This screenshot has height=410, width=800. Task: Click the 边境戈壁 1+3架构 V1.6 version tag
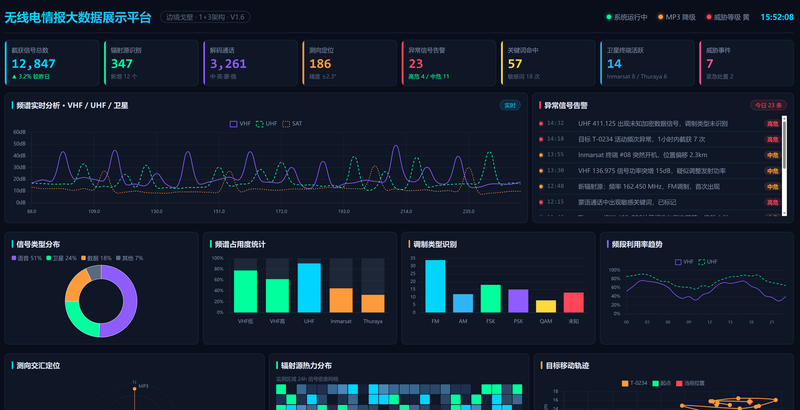[x=205, y=17]
